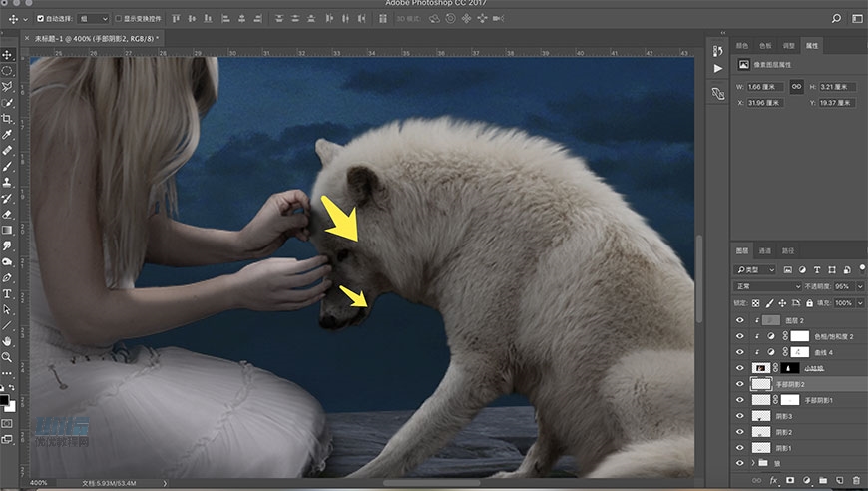Click the delete layer trash button
Viewport: 868px width, 491px height.
[x=856, y=480]
